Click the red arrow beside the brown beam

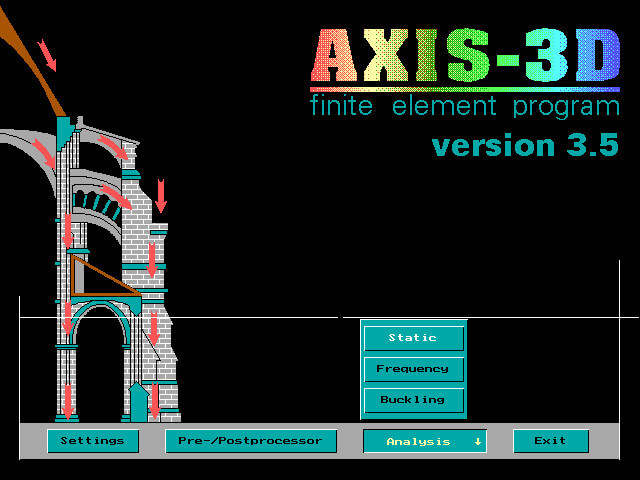tap(47, 55)
